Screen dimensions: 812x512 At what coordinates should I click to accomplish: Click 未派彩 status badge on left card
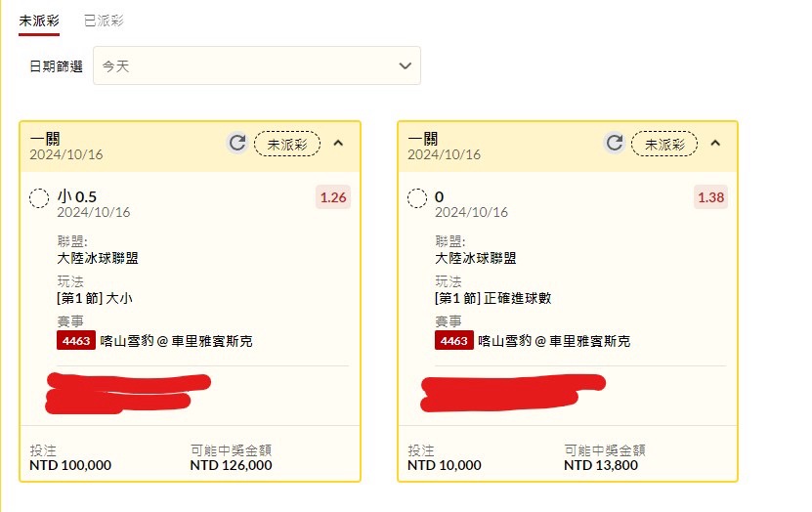[x=287, y=144]
